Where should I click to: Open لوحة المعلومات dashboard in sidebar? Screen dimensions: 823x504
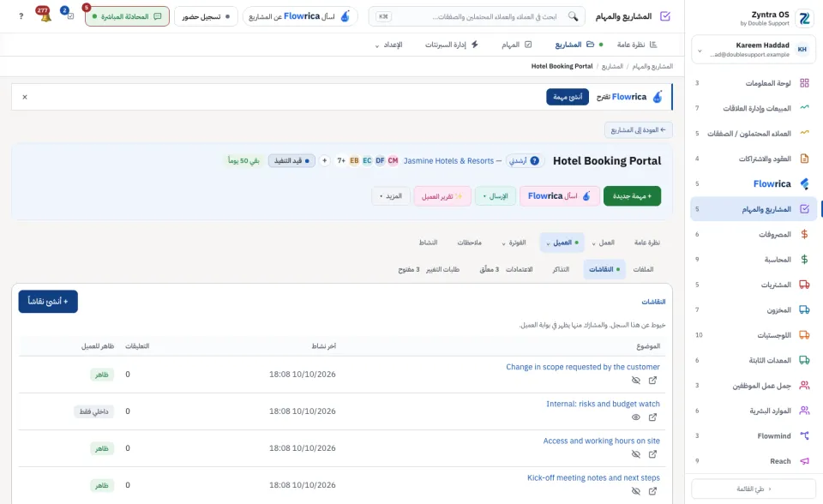click(x=754, y=83)
